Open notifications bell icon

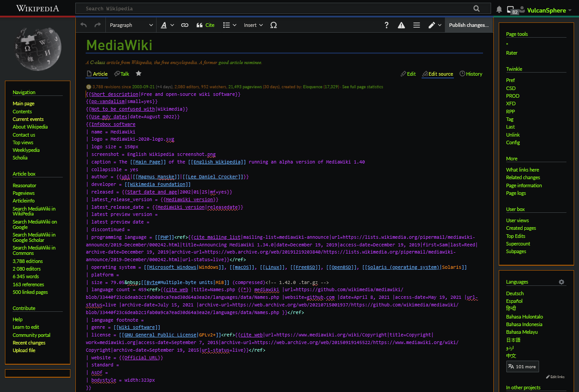point(499,9)
